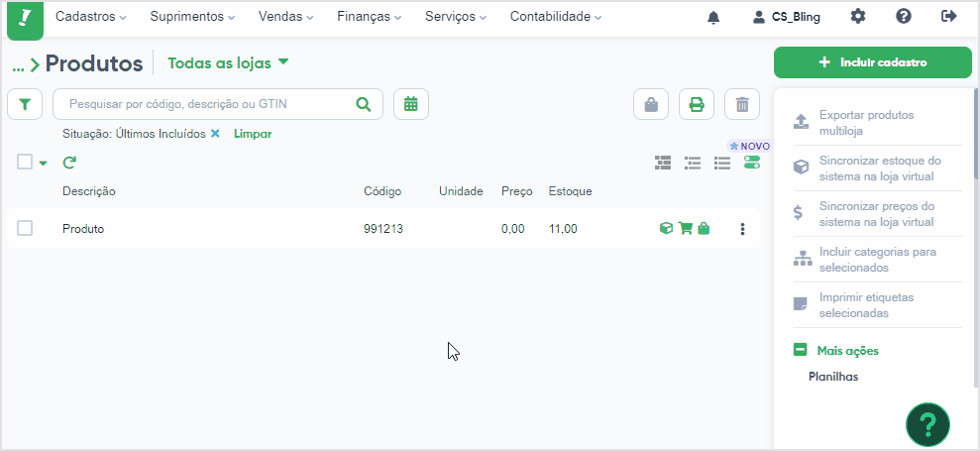The height and width of the screenshot is (451, 980).
Task: Click the cart icon in Produto row
Action: [x=685, y=228]
